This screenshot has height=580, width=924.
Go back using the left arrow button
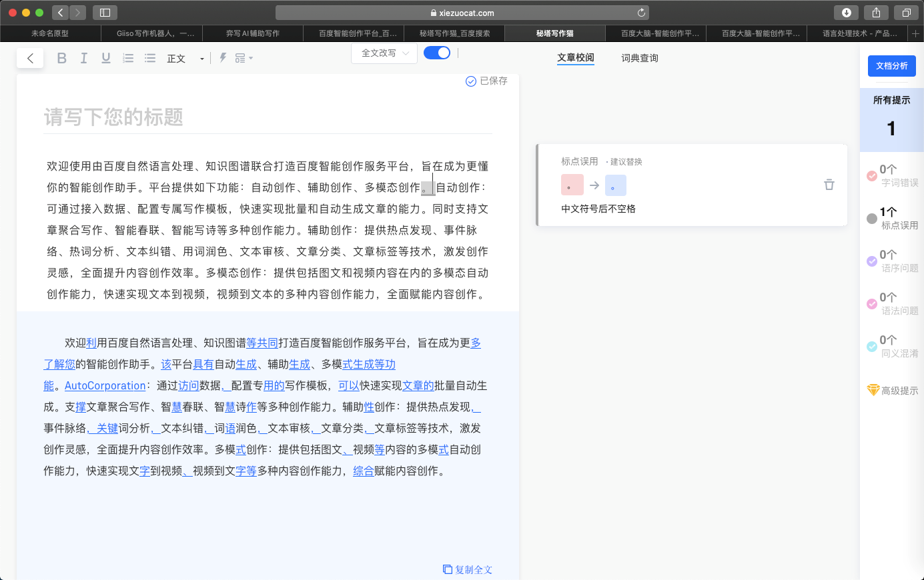(30, 58)
